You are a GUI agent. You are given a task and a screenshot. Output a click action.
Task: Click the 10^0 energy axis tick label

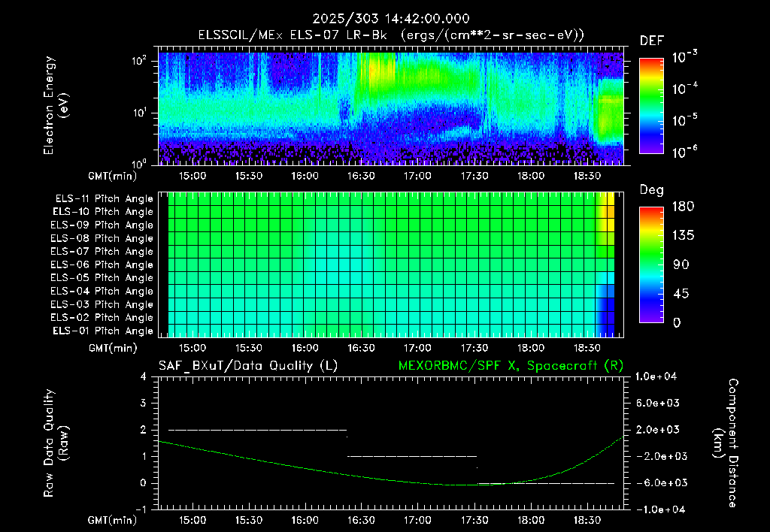tap(139, 164)
